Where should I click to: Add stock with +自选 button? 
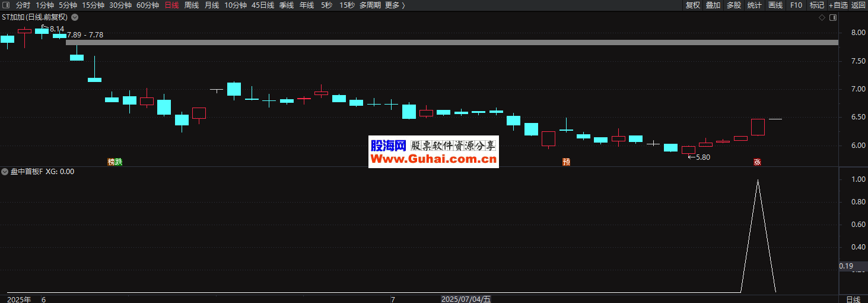click(x=838, y=5)
